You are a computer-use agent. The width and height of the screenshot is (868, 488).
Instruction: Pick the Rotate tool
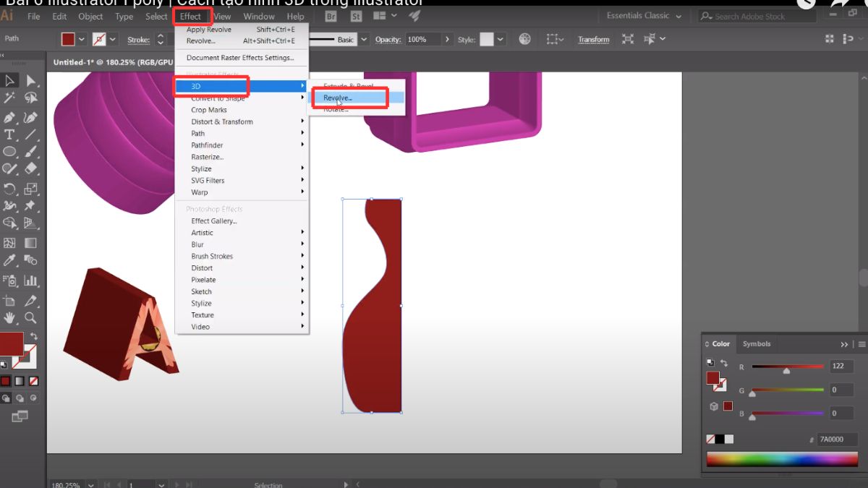[10, 189]
